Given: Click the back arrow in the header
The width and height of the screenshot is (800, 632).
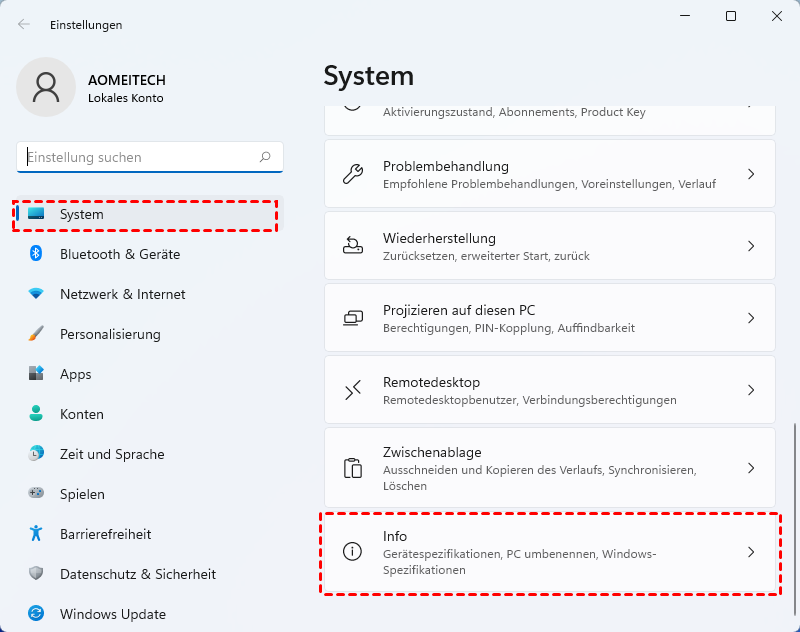Looking at the screenshot, I should (24, 24).
